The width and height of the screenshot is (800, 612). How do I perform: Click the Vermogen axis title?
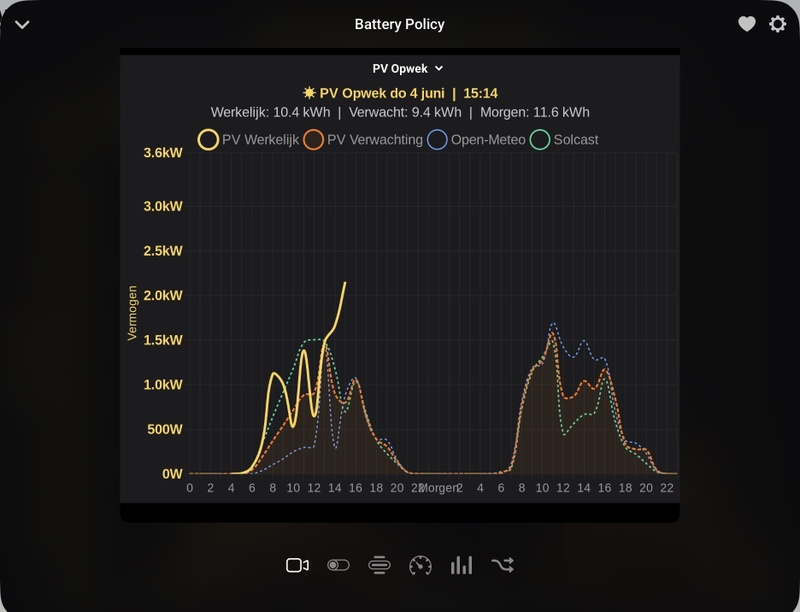(132, 313)
